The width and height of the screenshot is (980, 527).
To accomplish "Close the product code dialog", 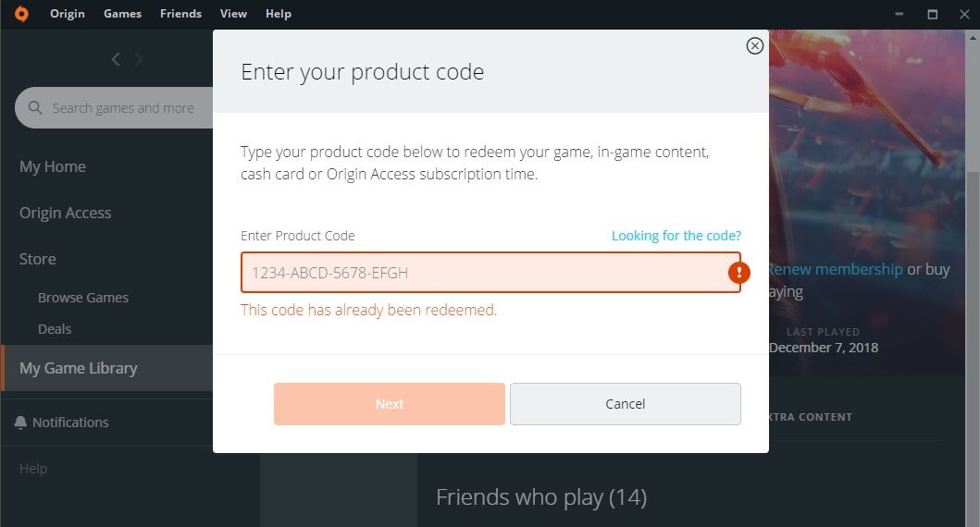I will tap(755, 45).
